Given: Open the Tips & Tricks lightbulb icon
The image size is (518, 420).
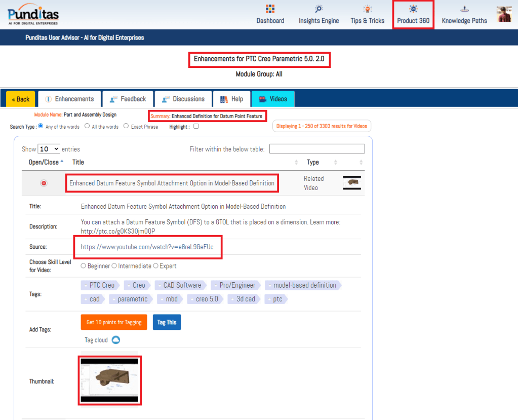Looking at the screenshot, I should [367, 9].
